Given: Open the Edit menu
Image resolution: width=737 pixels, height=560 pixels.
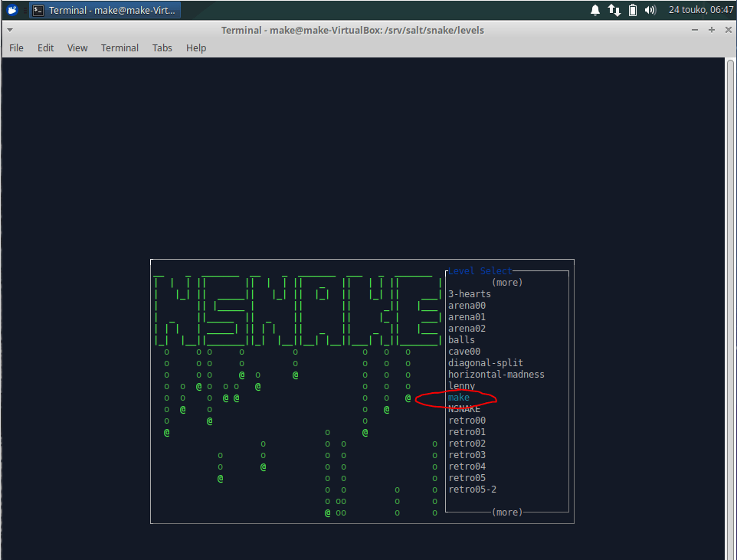Looking at the screenshot, I should point(46,47).
